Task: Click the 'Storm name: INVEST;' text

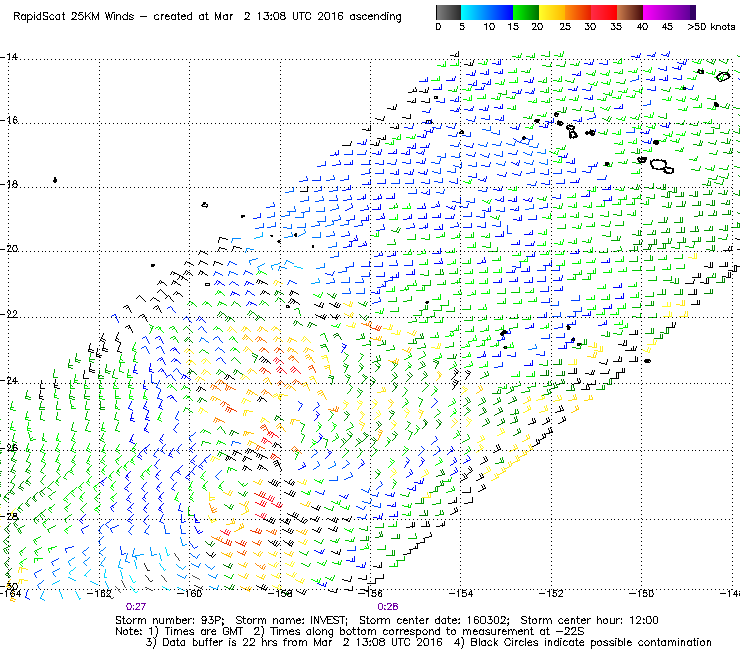Action: click(291, 620)
